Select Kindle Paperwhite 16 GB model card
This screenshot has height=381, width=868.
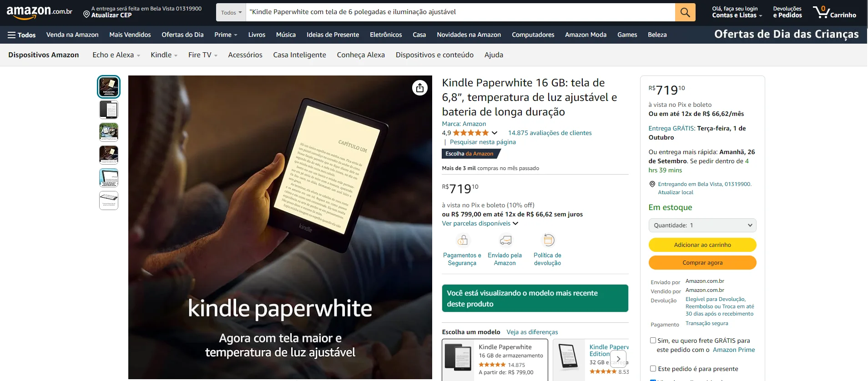click(495, 360)
